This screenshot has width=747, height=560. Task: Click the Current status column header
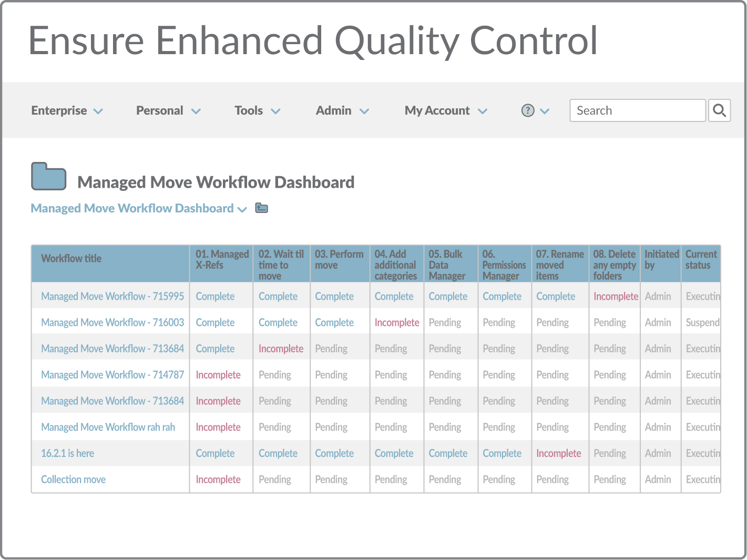click(701, 260)
